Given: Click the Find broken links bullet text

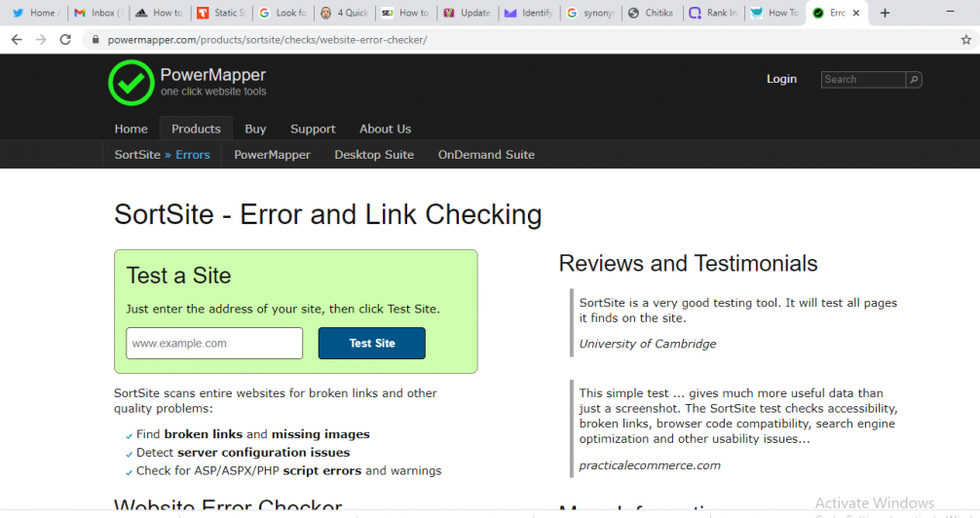Looking at the screenshot, I should pyautogui.click(x=253, y=434).
